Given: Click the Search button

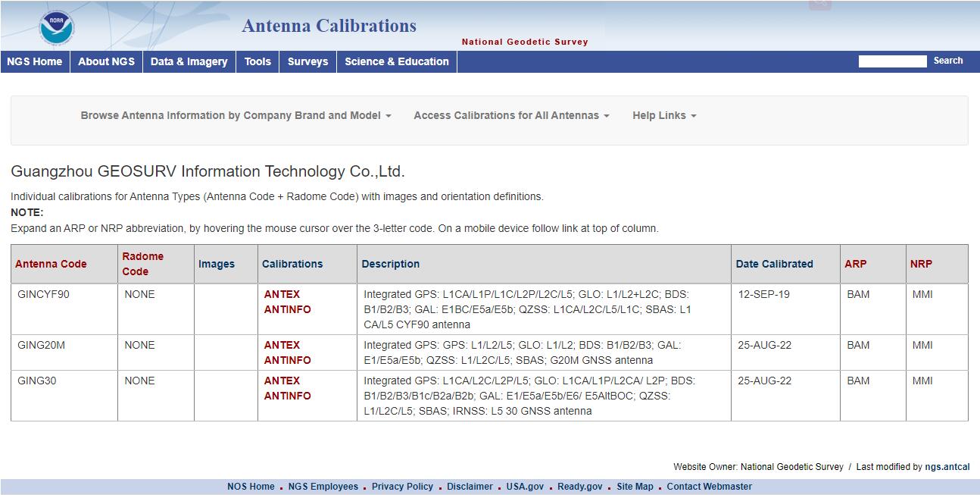Looking at the screenshot, I should (948, 61).
